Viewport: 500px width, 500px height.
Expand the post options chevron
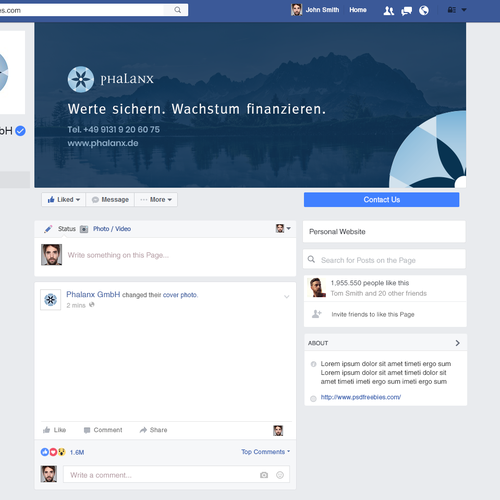(x=286, y=297)
